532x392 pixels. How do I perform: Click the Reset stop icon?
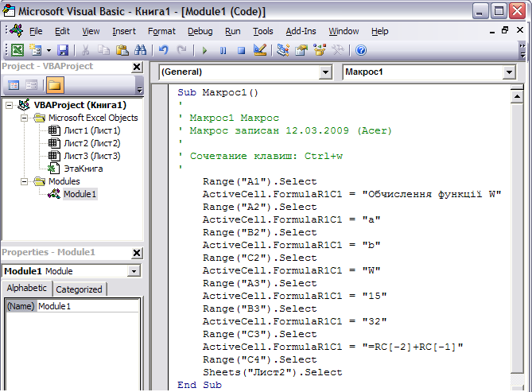click(x=241, y=51)
